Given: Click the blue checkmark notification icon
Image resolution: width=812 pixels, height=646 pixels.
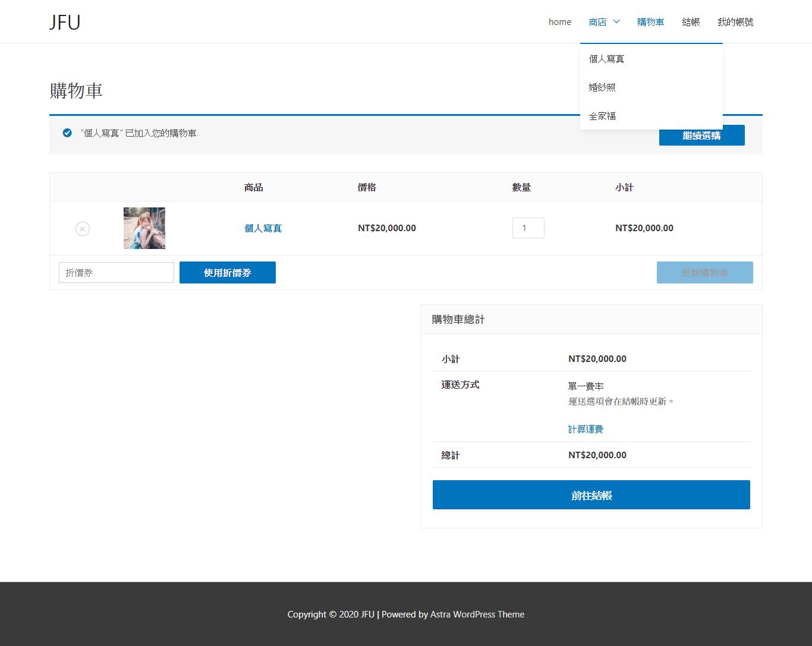Looking at the screenshot, I should (x=67, y=133).
